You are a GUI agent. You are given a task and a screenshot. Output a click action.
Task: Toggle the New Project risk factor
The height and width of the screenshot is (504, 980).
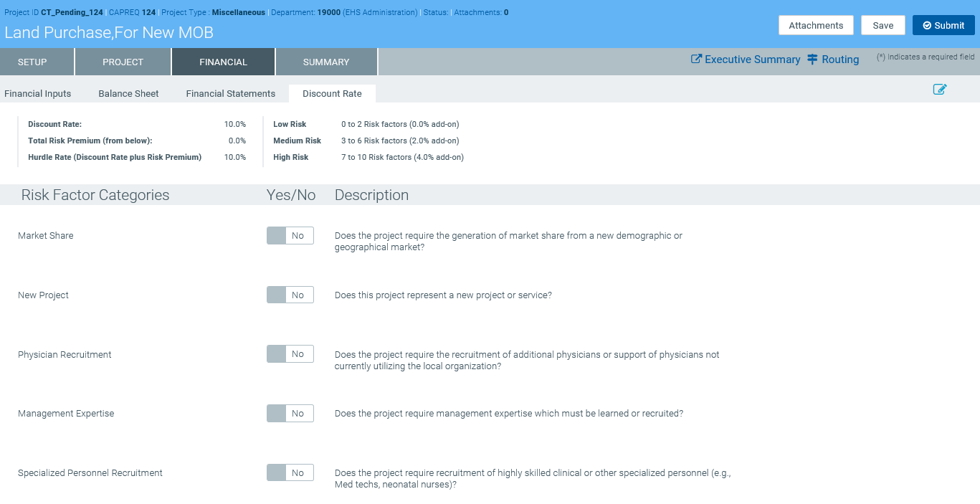(290, 295)
